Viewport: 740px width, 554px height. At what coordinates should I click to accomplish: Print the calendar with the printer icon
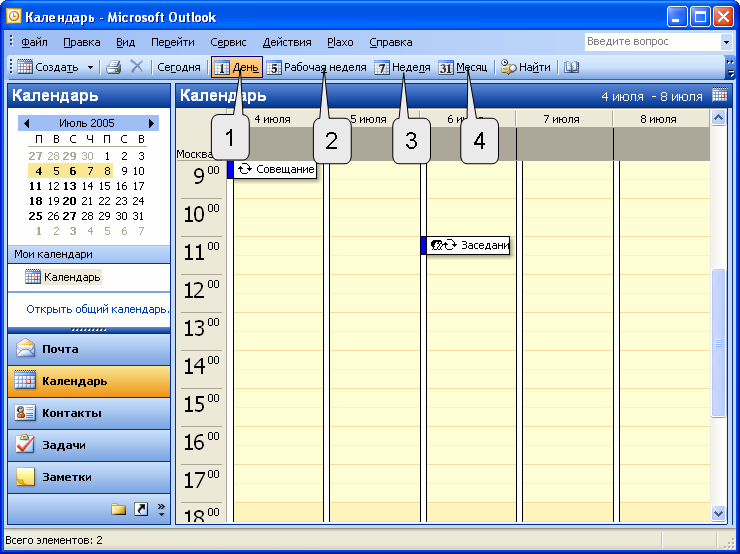(114, 67)
